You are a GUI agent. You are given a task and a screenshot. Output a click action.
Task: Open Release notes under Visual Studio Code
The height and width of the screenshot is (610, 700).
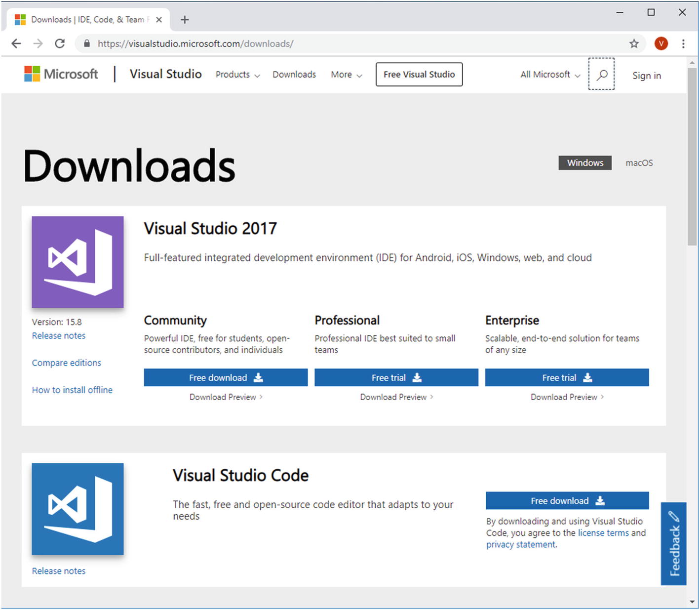(59, 571)
